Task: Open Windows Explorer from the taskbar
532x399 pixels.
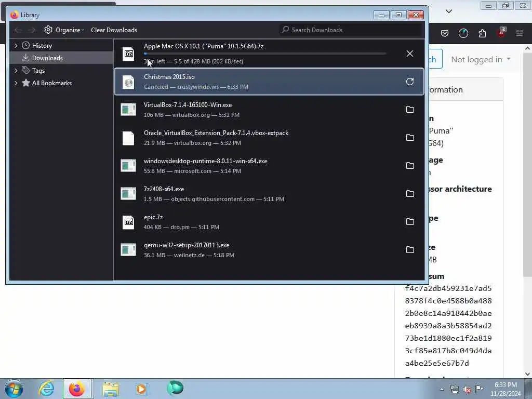Action: coord(111,389)
